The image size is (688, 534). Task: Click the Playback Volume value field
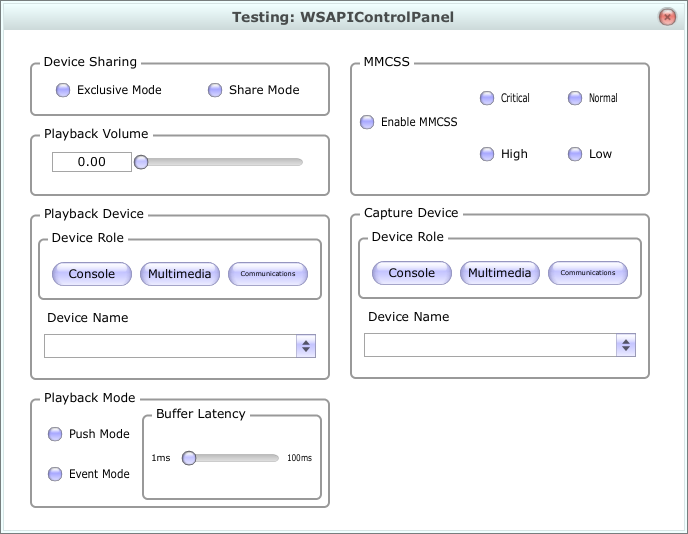(x=92, y=162)
